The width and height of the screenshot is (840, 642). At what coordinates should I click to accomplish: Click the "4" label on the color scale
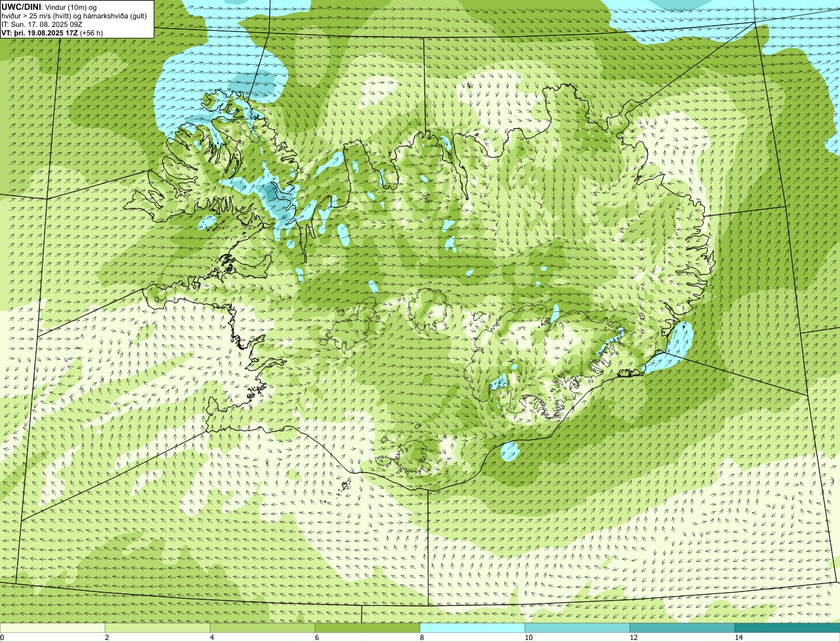[211, 637]
